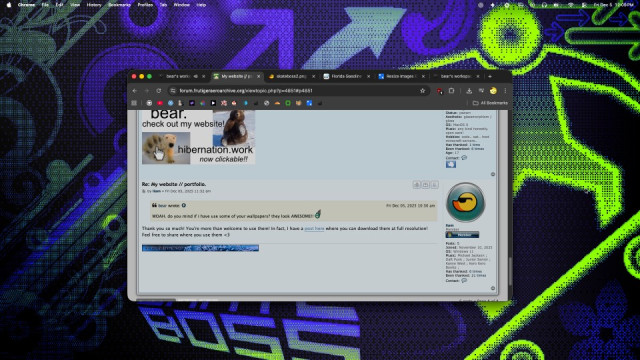Click the site info icon in address bar

pyautogui.click(x=173, y=91)
